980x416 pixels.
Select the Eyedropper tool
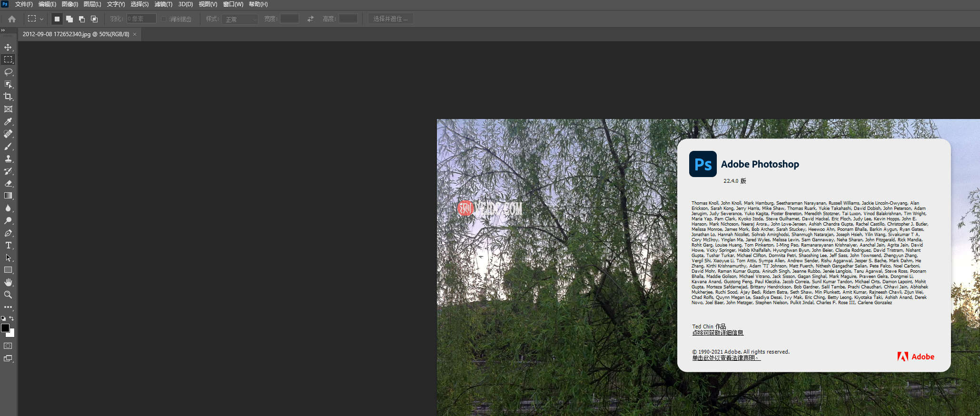[x=8, y=121]
